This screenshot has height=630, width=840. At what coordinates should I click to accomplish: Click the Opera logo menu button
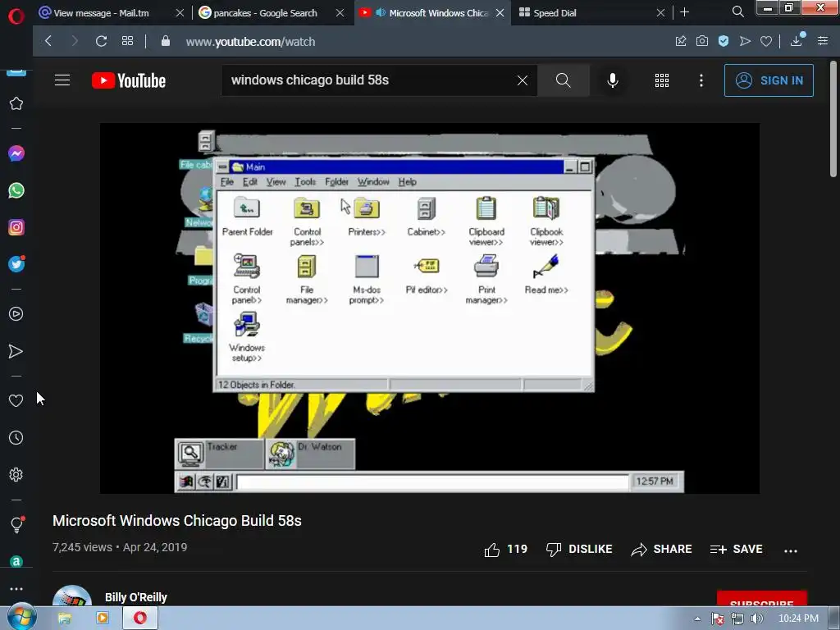[x=16, y=16]
